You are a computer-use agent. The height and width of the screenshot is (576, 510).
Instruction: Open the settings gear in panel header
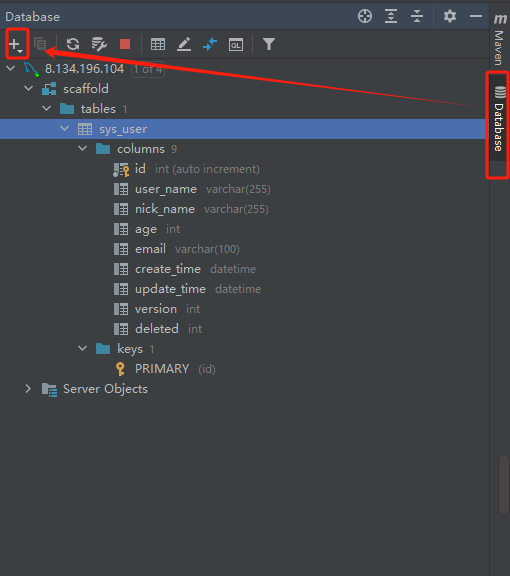(450, 16)
